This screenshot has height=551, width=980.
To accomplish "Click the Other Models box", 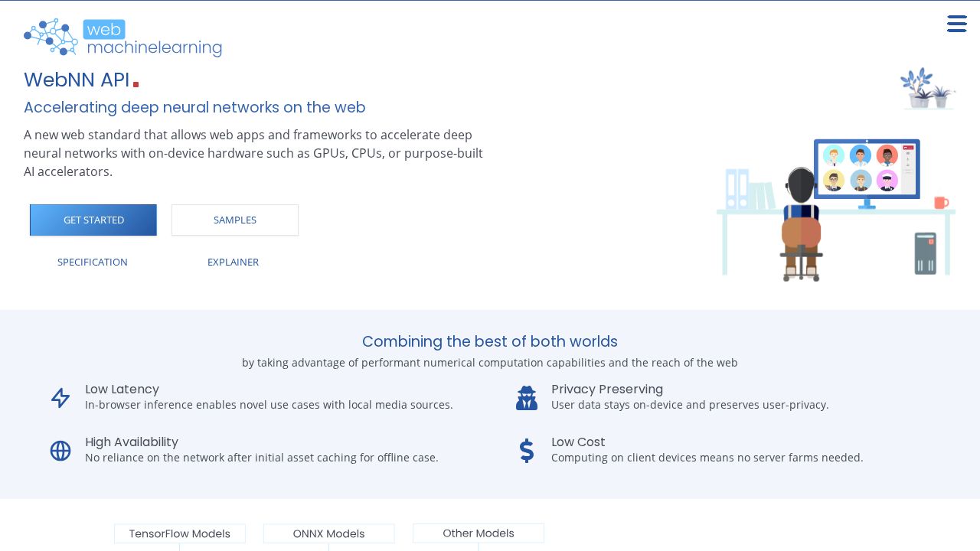I will pos(479,533).
